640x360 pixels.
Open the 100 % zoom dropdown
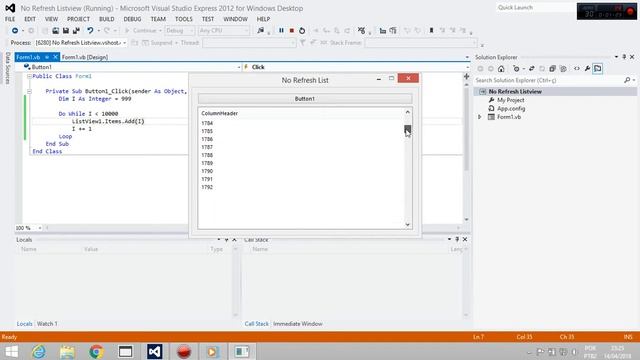(40, 228)
